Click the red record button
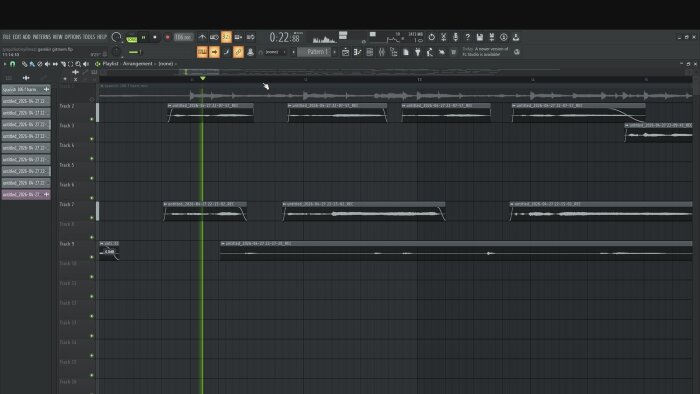This screenshot has width=700, height=394. tap(167, 37)
